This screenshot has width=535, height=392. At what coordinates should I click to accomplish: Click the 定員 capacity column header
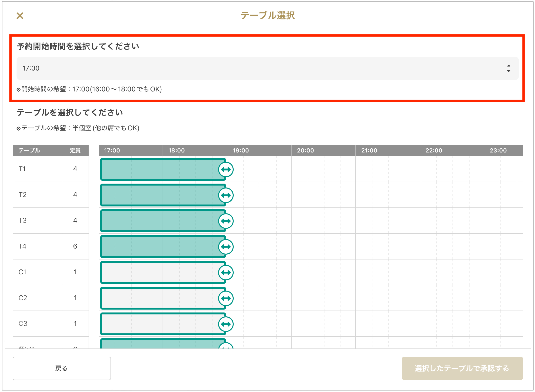pos(75,151)
